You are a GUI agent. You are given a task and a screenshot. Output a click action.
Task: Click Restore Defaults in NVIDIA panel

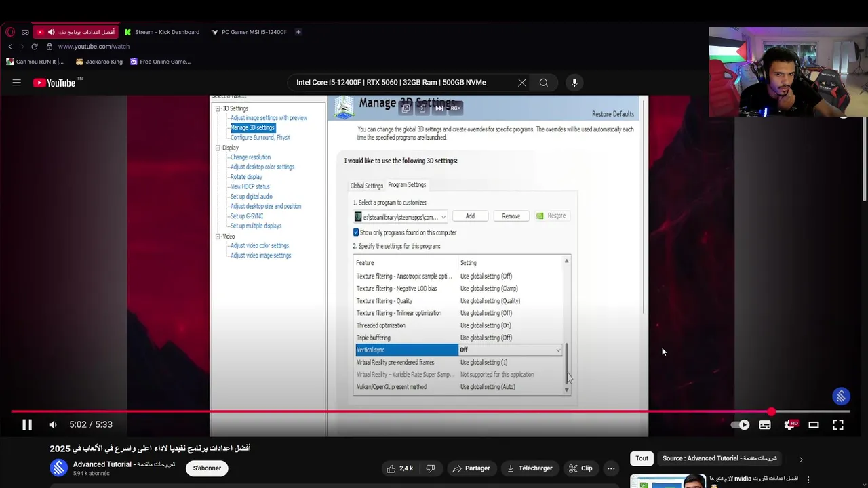(x=613, y=114)
